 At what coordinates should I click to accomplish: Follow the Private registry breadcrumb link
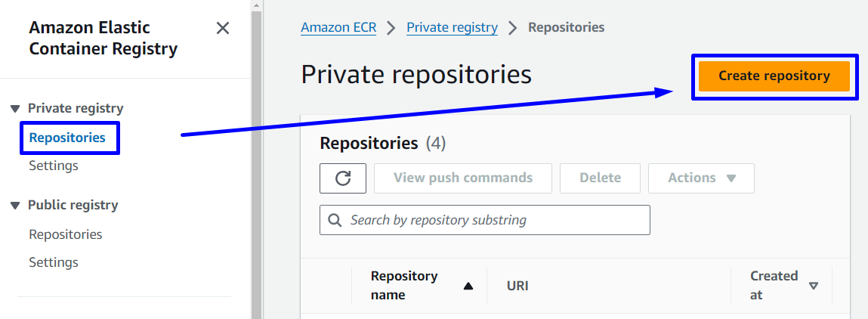pos(452,28)
